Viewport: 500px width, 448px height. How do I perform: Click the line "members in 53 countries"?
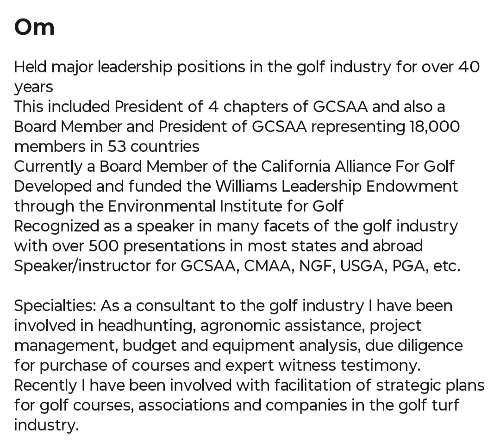point(106,147)
